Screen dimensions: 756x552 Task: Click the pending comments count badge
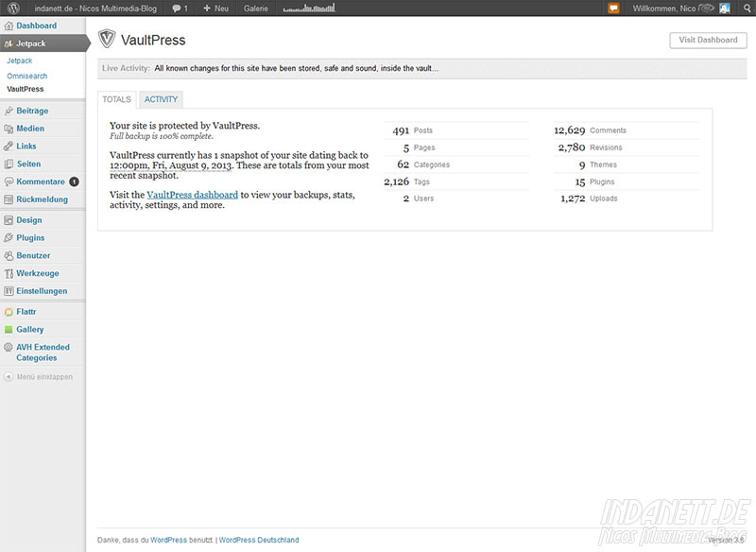coord(74,181)
